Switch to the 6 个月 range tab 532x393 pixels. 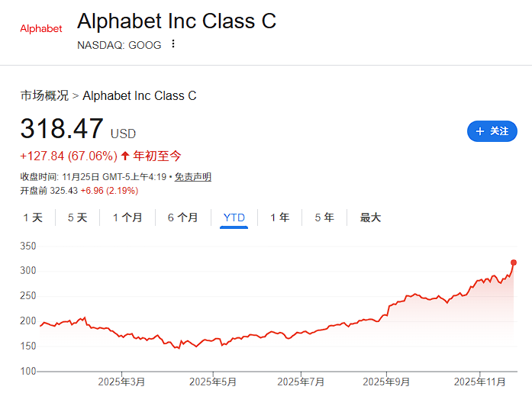183,217
